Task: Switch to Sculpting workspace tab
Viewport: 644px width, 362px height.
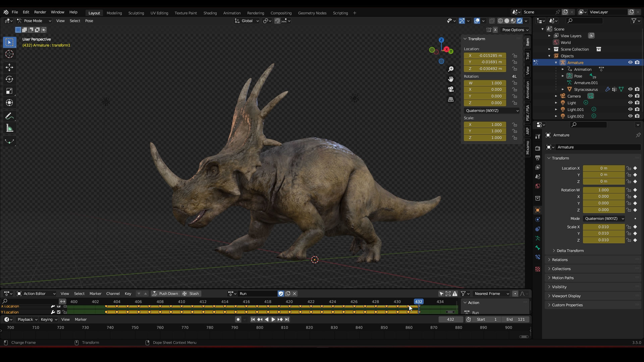Action: (x=136, y=13)
